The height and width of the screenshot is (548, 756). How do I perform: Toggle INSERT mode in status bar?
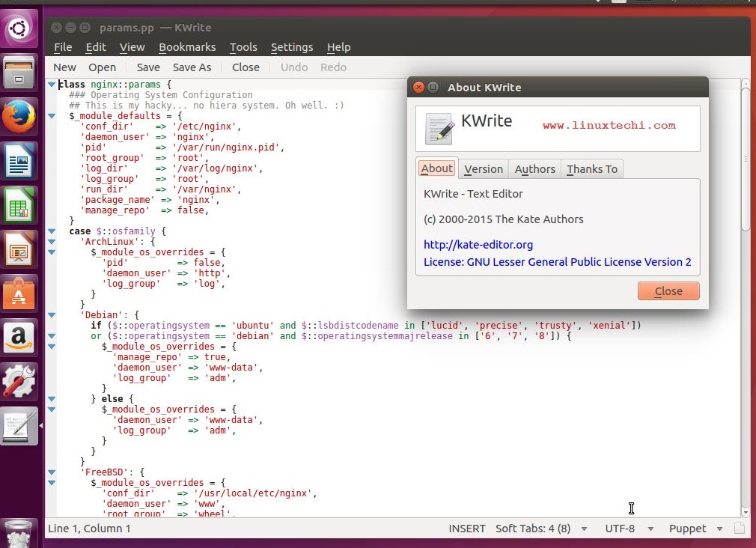click(x=467, y=529)
